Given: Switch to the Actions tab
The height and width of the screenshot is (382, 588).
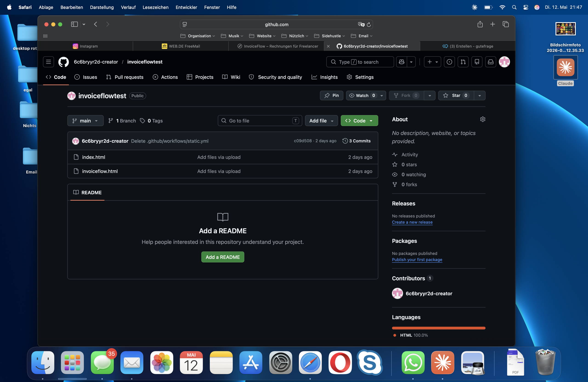Looking at the screenshot, I should (x=165, y=77).
